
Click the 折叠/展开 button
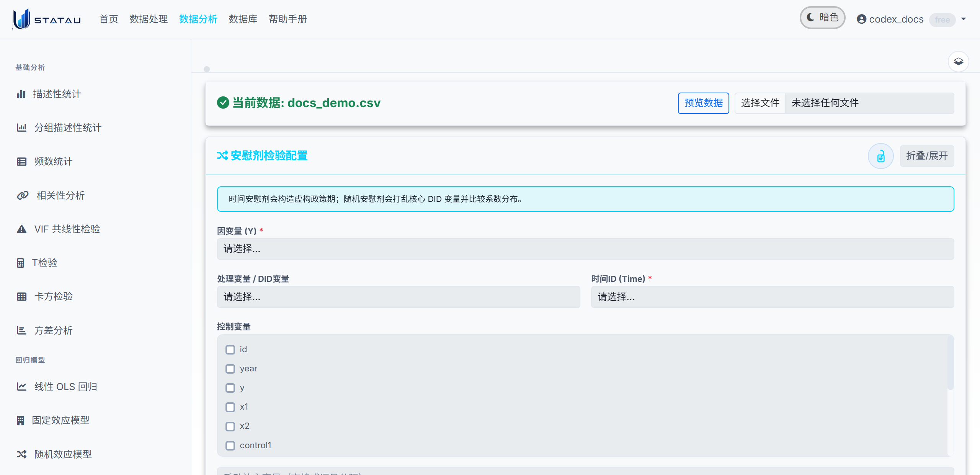927,156
